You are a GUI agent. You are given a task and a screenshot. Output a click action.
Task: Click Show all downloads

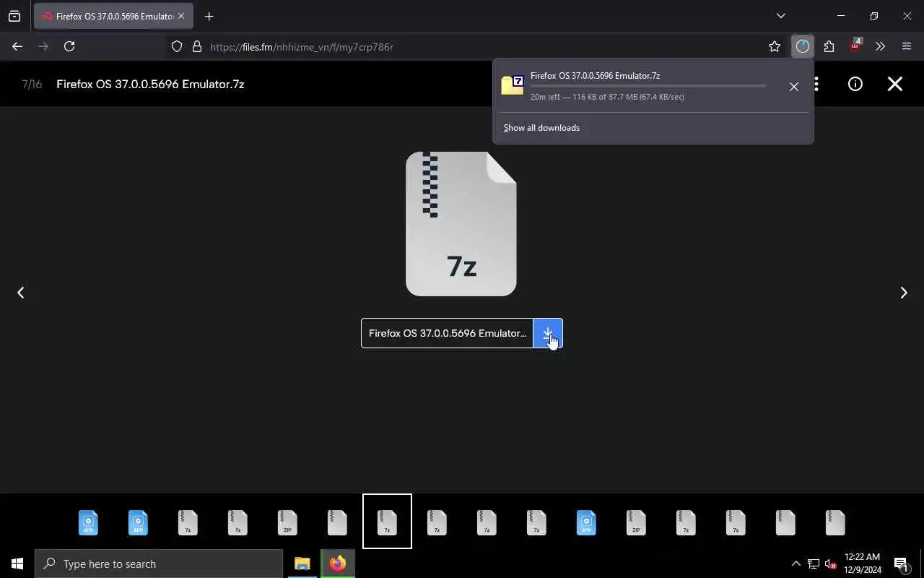tap(541, 128)
